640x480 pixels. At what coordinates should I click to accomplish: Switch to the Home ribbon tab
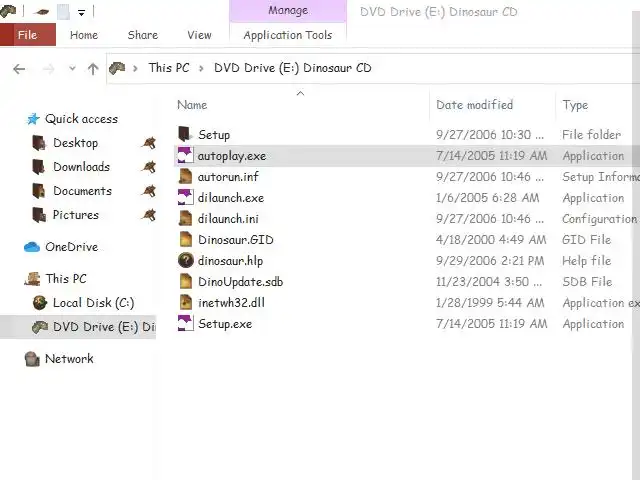click(84, 35)
